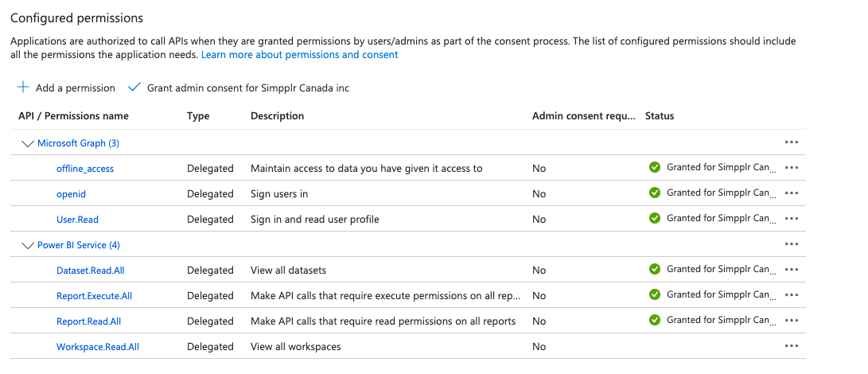This screenshot has height=374, width=868.
Task: Collapse the Microsoft Graph permissions group
Action: (x=28, y=143)
